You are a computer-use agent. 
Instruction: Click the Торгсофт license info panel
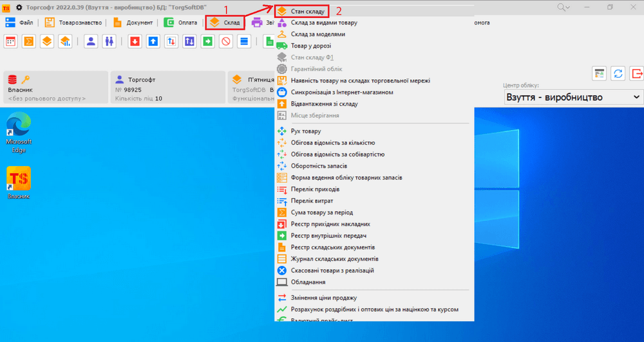167,87
